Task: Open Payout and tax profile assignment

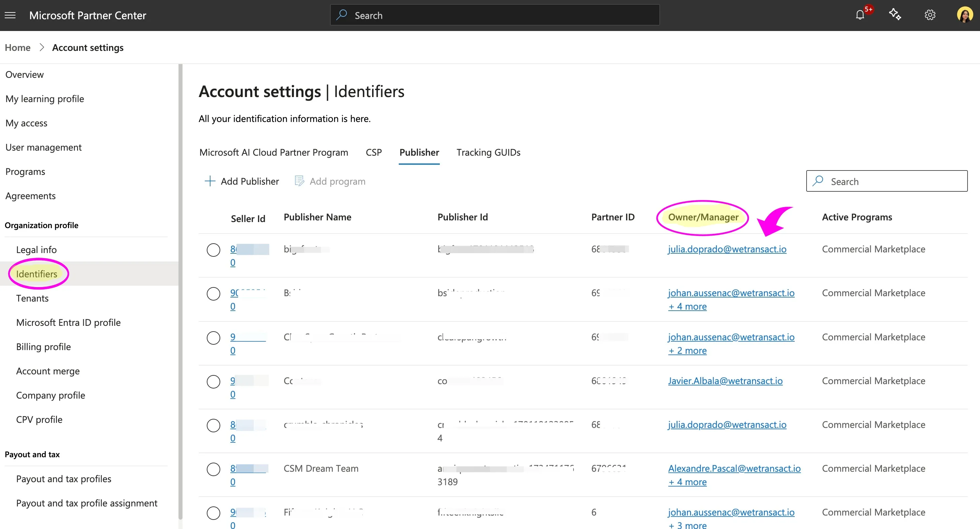Action: pos(87,503)
